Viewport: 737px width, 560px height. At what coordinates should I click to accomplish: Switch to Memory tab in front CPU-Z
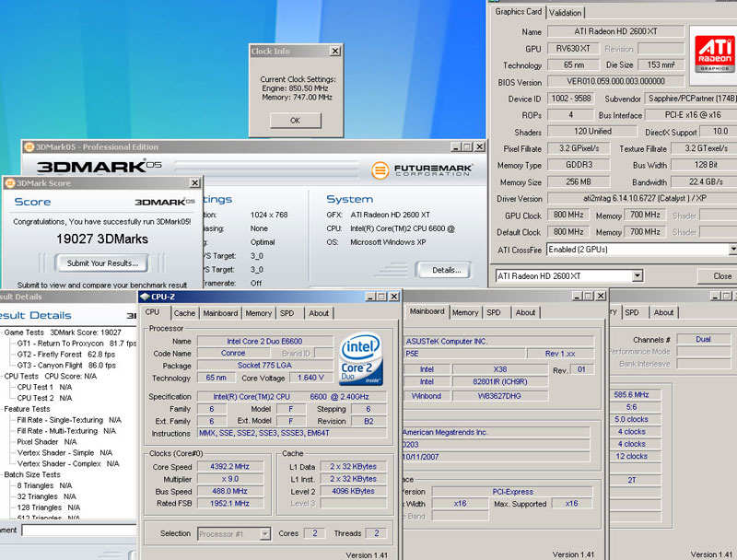pyautogui.click(x=259, y=313)
